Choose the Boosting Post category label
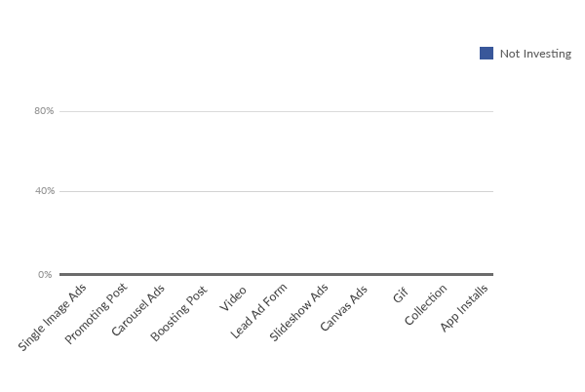This screenshot has height=392, width=585. (x=178, y=313)
